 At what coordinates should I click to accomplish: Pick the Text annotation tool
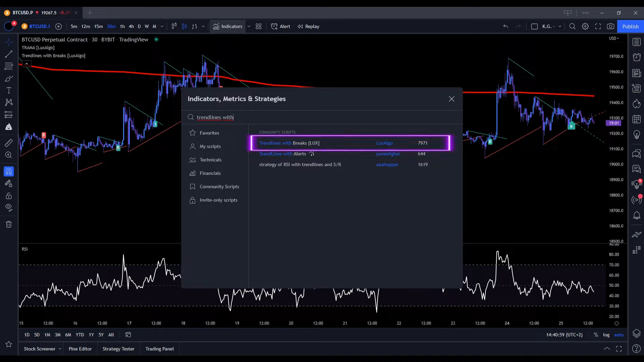[8, 90]
